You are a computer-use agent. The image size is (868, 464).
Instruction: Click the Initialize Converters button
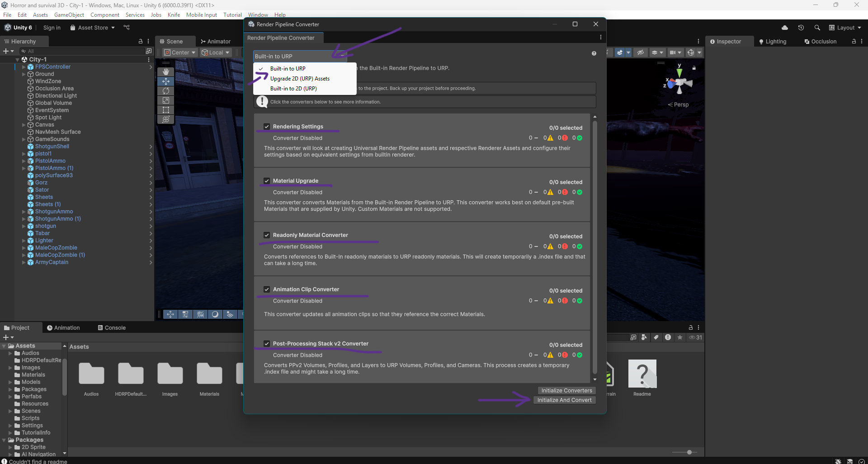566,390
